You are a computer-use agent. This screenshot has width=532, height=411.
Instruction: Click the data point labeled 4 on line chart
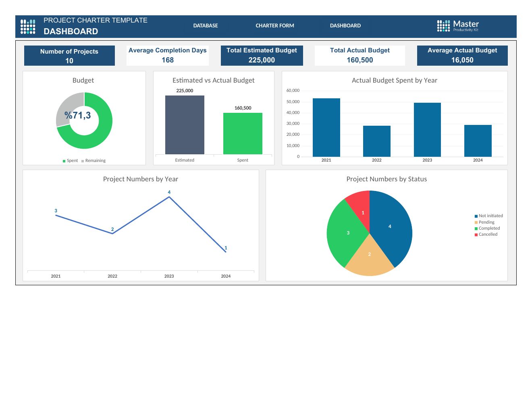[169, 197]
